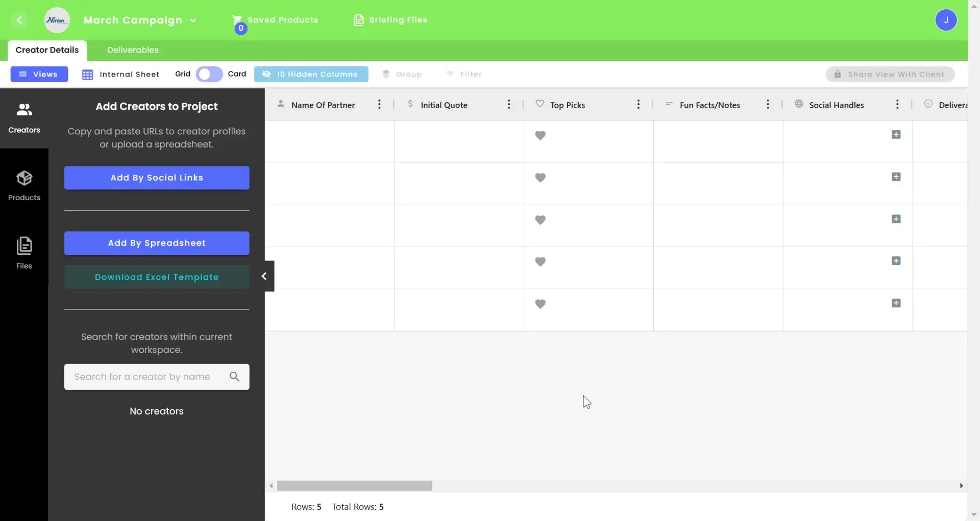980x521 pixels.
Task: Open the Views menu
Action: pos(39,74)
